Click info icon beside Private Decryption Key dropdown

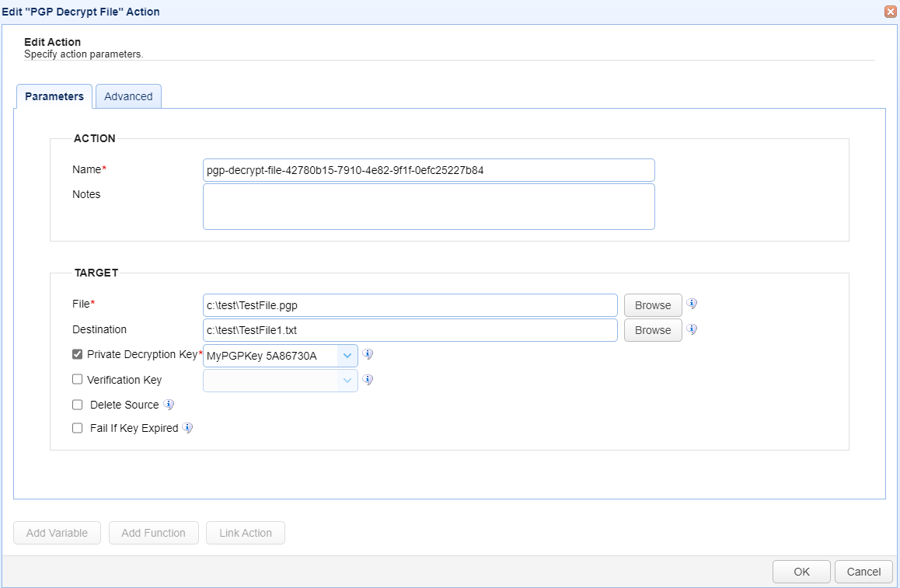(x=368, y=354)
